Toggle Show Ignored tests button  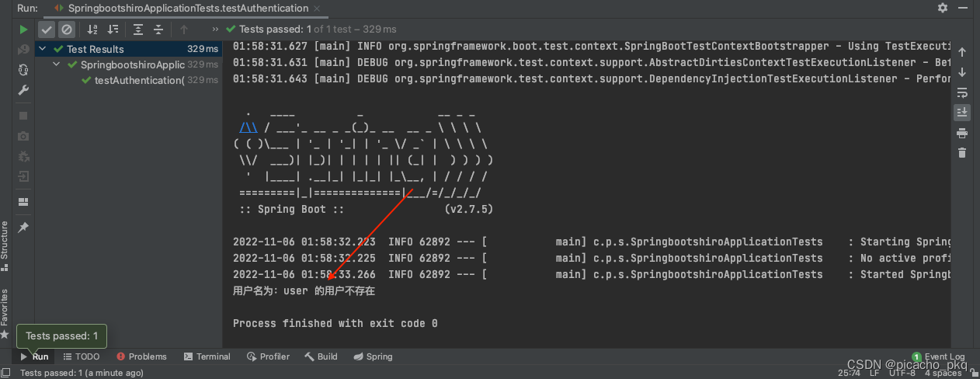tap(67, 30)
